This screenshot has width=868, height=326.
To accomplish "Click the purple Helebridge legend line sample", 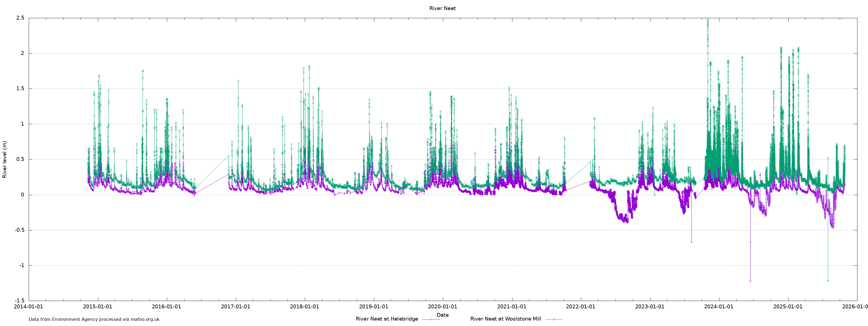I will [x=431, y=319].
